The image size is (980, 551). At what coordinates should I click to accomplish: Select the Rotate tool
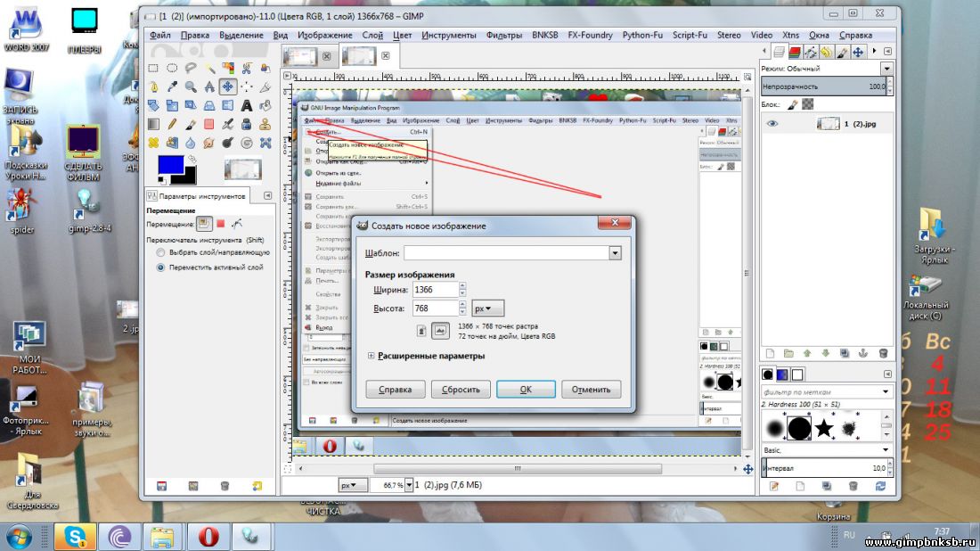click(x=153, y=105)
